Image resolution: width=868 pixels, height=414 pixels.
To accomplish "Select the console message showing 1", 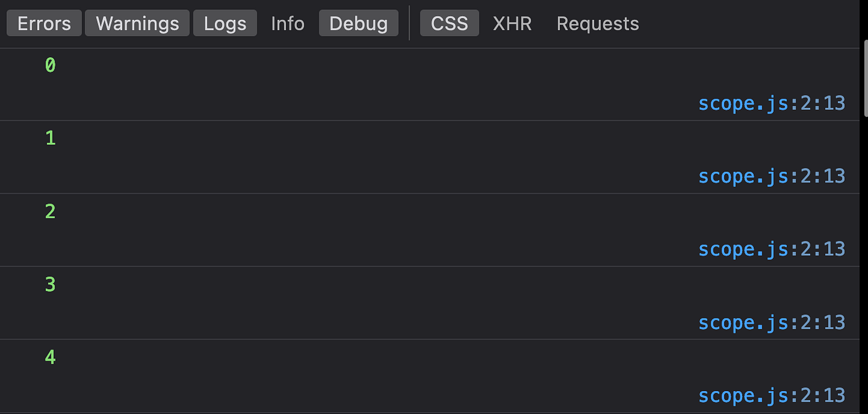I will coord(50,138).
